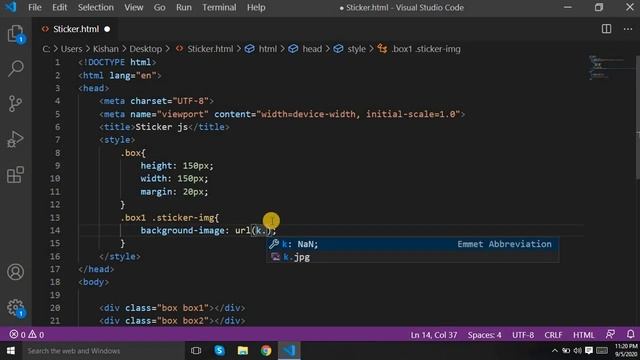
Task: Click the div class="box box2" line
Action: point(172,320)
